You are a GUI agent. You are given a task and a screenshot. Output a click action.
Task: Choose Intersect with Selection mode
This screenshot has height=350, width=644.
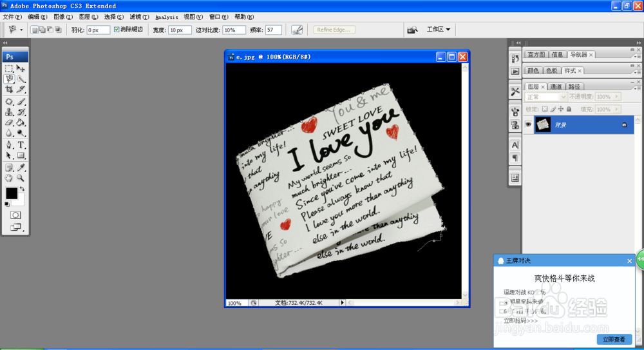point(59,30)
